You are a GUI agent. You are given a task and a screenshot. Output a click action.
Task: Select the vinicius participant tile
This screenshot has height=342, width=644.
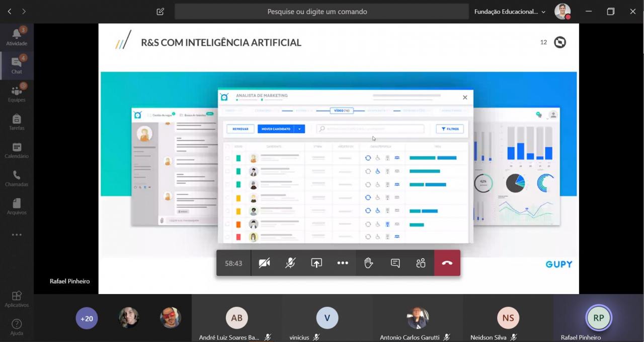click(x=327, y=318)
